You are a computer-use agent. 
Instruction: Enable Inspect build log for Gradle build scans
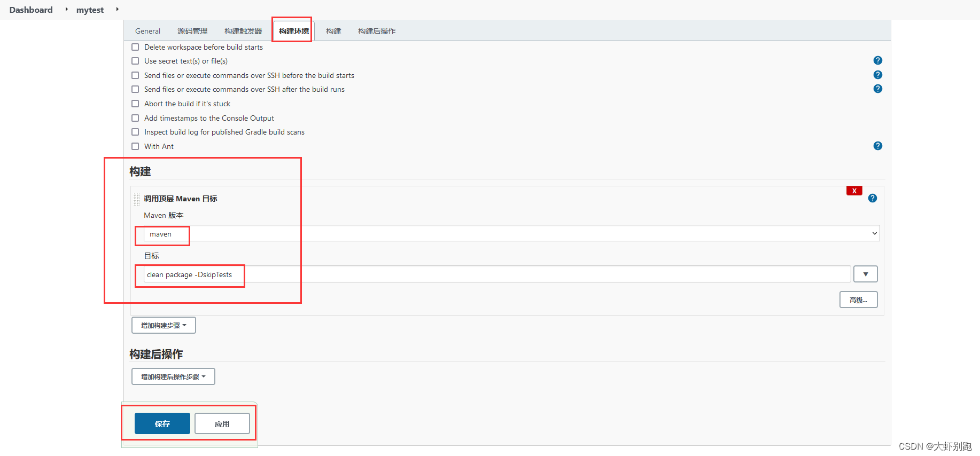pyautogui.click(x=135, y=132)
